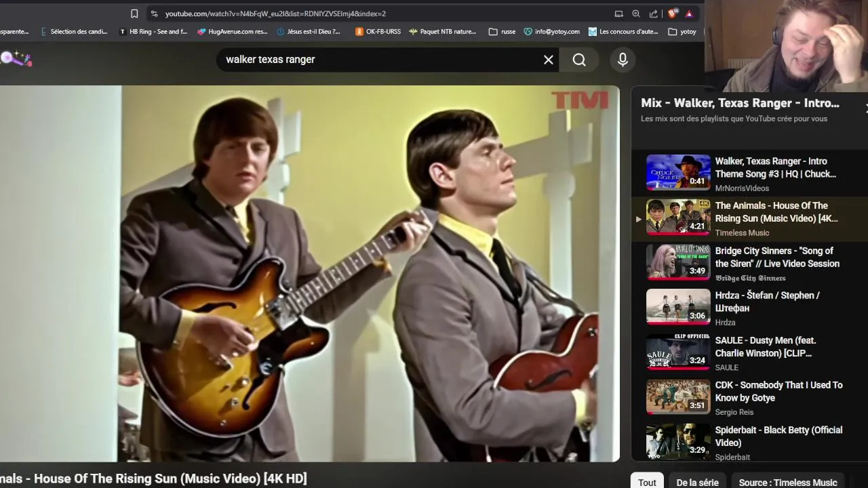Click The Animals video thumbnail in playlist
The height and width of the screenshot is (488, 868).
[678, 217]
